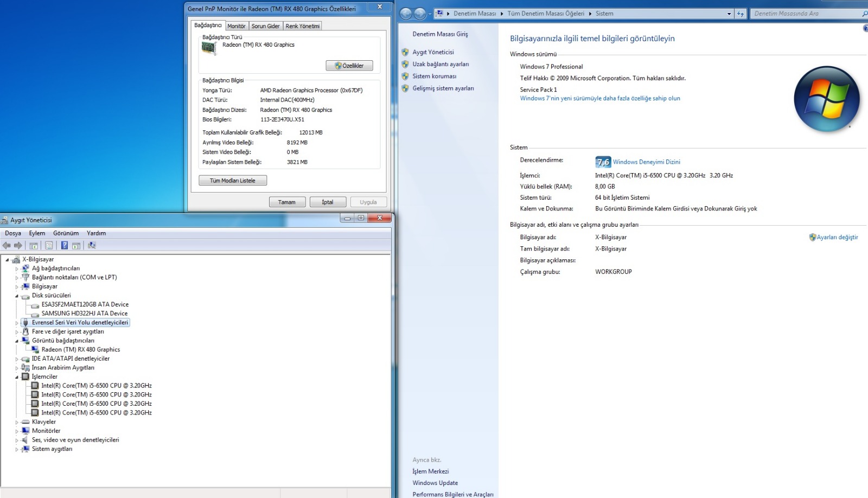Click the Özellikler button in adapter dialog
Viewport: 868px width, 498px height.
pos(349,66)
